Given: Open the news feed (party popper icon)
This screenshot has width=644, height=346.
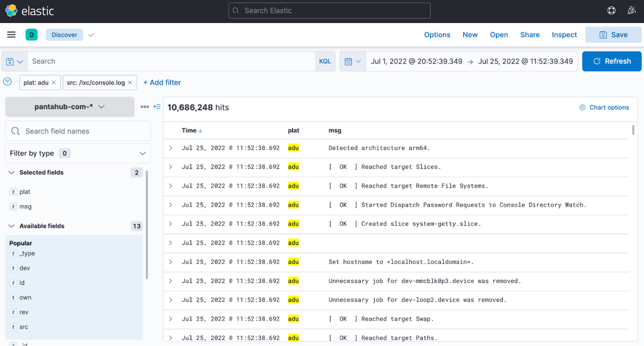Looking at the screenshot, I should [631, 10].
